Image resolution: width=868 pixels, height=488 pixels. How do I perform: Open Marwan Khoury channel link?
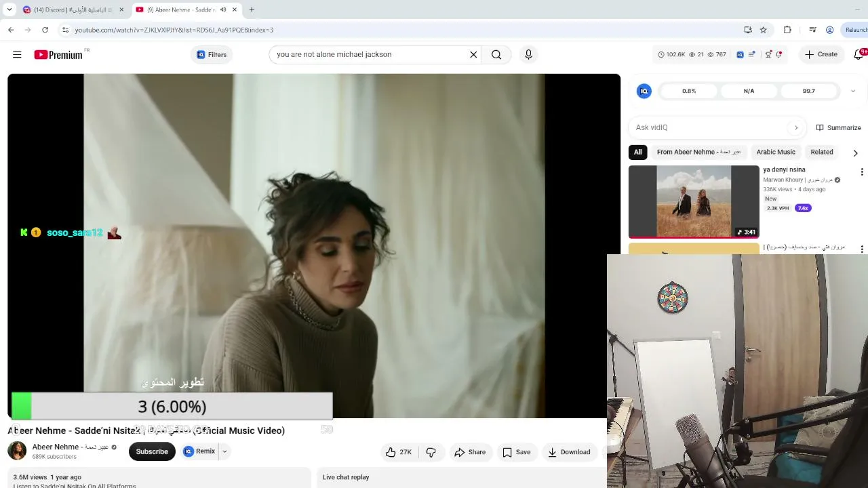[x=798, y=180]
